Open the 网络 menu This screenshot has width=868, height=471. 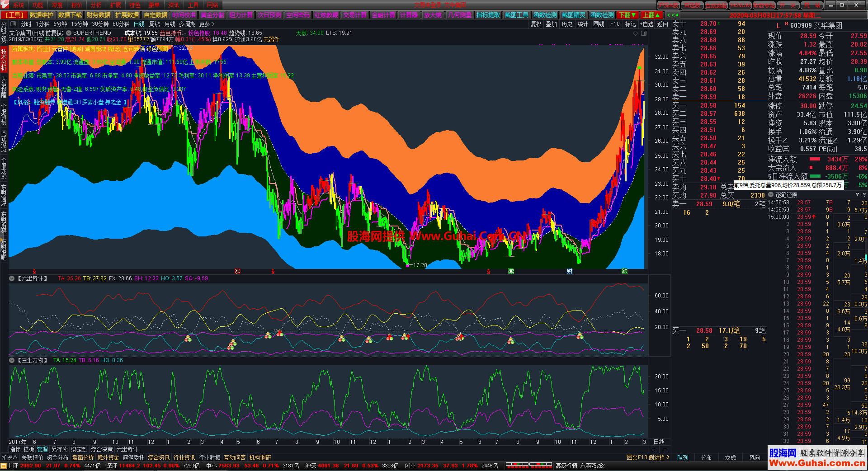(x=212, y=5)
